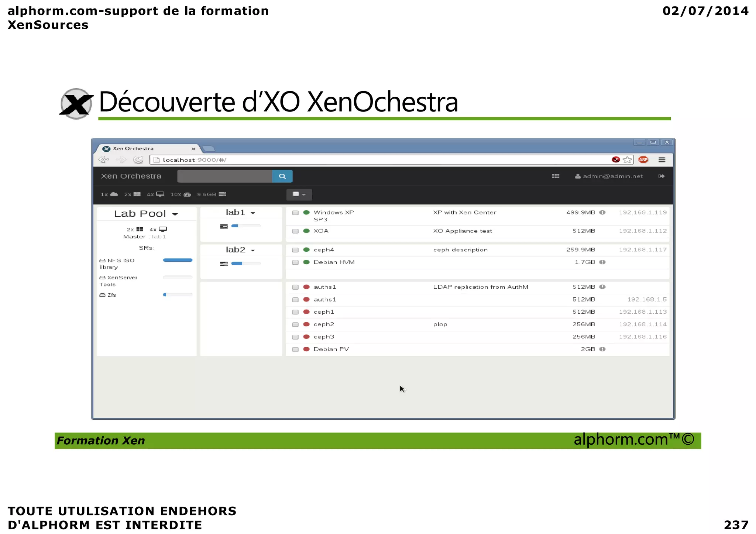This screenshot has width=756, height=534.
Task: Click the localhost:9000 address bar
Action: coord(380,160)
